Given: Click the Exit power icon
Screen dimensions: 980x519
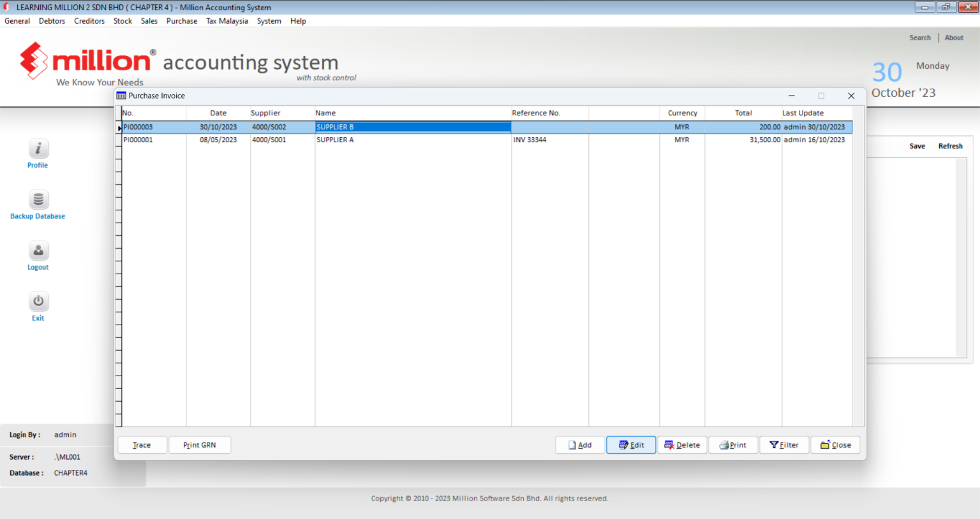Looking at the screenshot, I should (38, 302).
